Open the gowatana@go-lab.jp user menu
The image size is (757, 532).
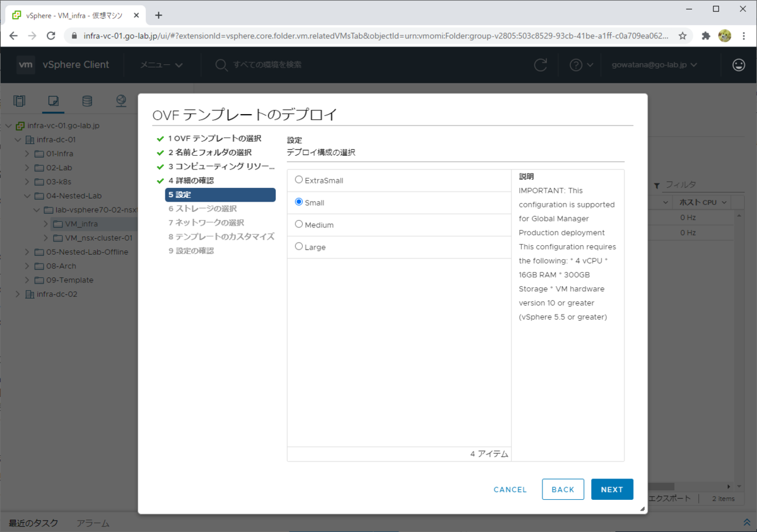[x=654, y=64]
